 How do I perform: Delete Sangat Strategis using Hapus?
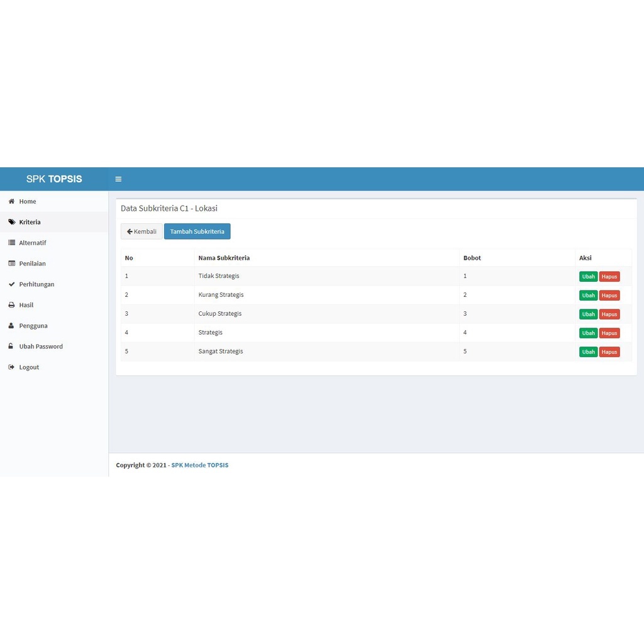609,352
